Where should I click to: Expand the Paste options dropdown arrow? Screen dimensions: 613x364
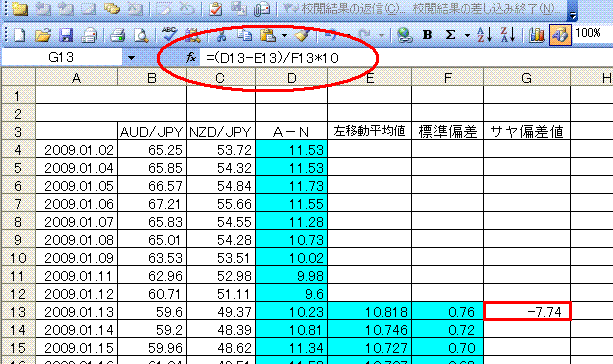(285, 36)
